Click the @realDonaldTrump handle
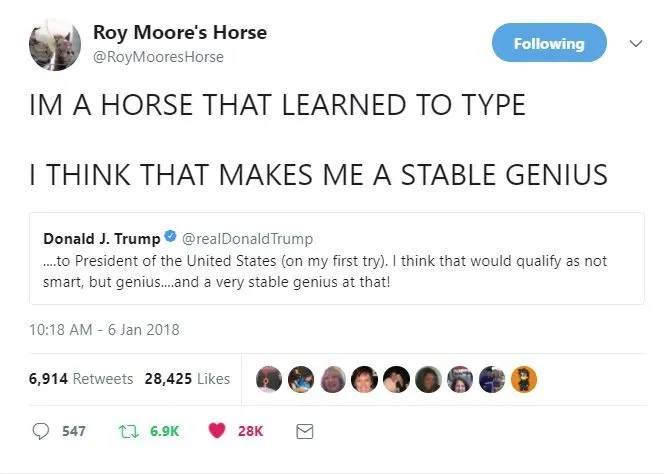This screenshot has height=474, width=664. pos(247,239)
